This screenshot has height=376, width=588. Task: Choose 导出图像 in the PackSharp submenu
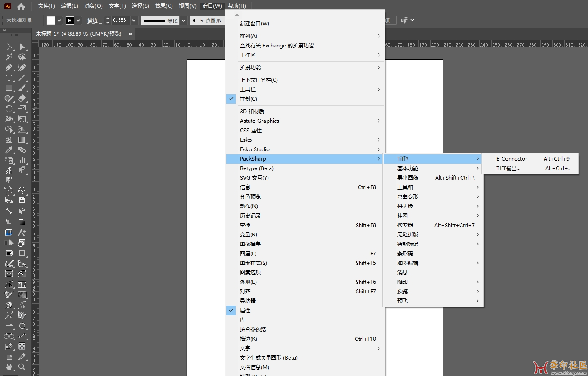[x=433, y=178]
